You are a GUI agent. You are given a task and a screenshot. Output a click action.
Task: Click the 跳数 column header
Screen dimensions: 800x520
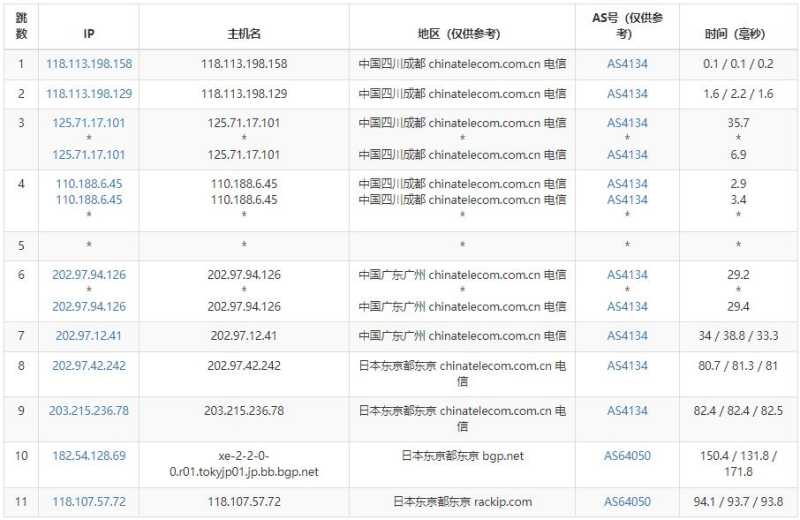[x=21, y=26]
